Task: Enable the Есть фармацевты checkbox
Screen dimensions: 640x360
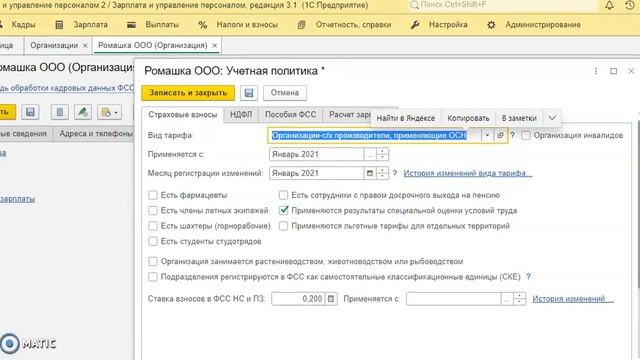Action: [153, 195]
